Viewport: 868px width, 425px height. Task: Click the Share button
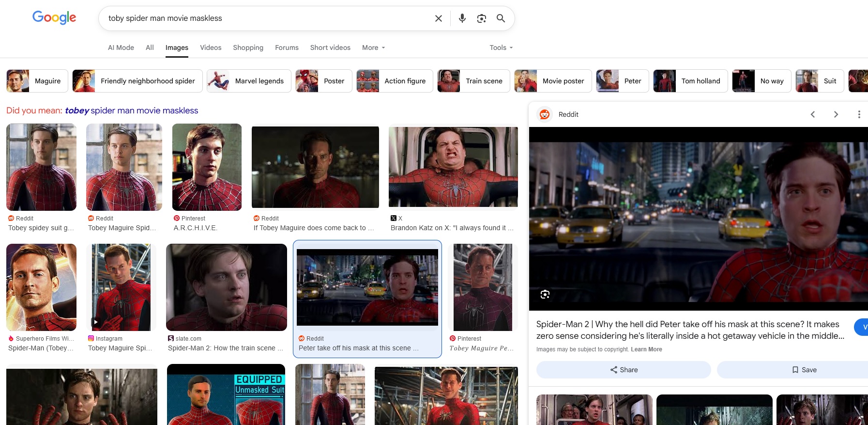(624, 370)
